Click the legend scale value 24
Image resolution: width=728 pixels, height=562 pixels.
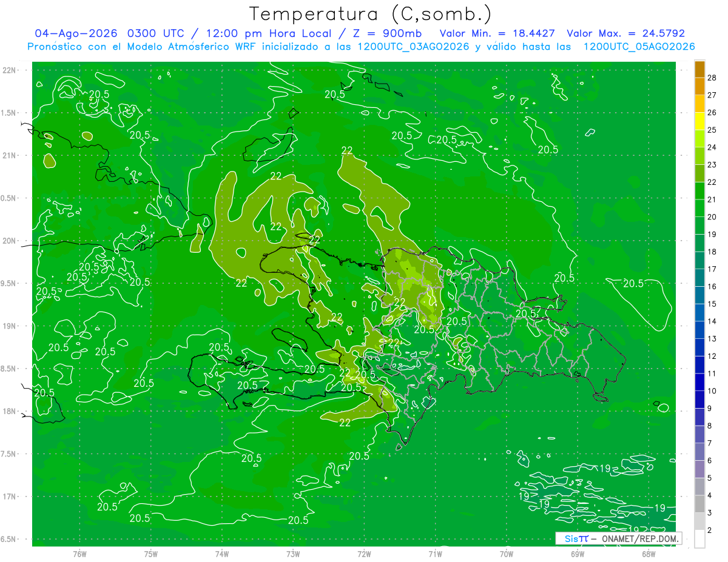pyautogui.click(x=712, y=147)
